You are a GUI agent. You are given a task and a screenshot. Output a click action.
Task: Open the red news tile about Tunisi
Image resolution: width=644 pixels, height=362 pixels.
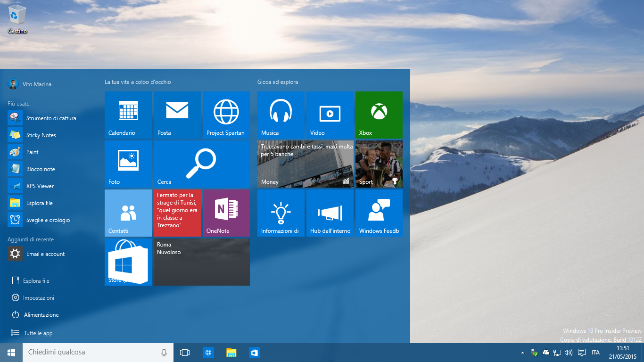177,213
